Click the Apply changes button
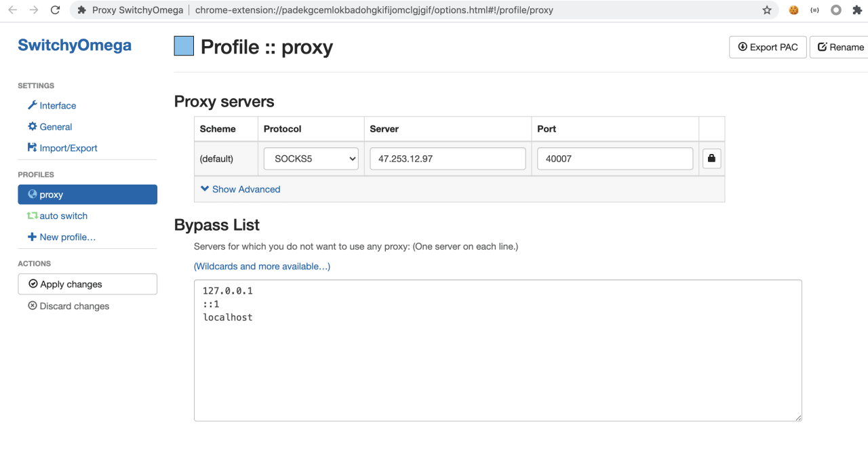This screenshot has height=466, width=868. point(87,284)
